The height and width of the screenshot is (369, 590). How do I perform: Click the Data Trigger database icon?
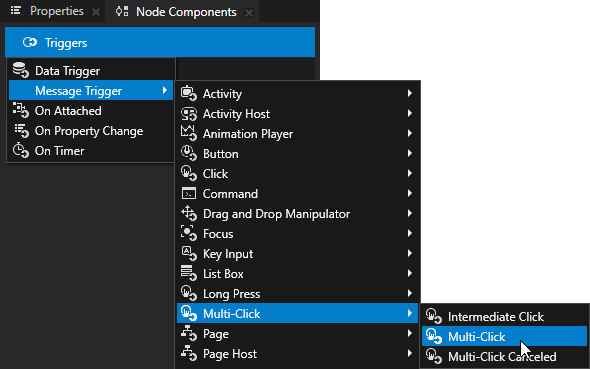21,70
